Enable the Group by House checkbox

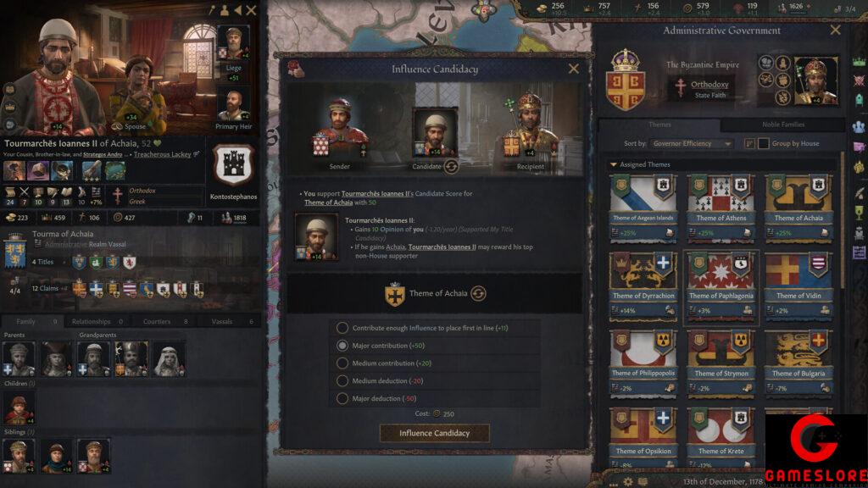[x=764, y=143]
